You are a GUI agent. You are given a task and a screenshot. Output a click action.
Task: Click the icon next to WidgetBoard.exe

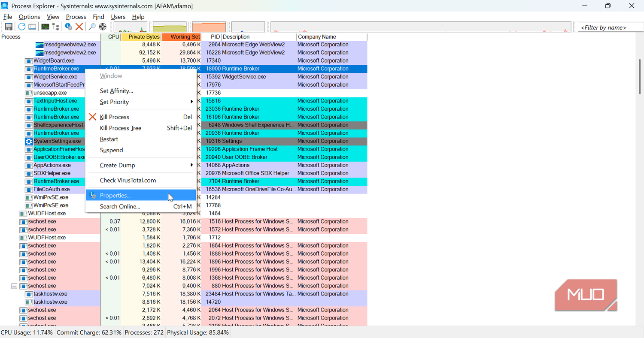click(29, 60)
